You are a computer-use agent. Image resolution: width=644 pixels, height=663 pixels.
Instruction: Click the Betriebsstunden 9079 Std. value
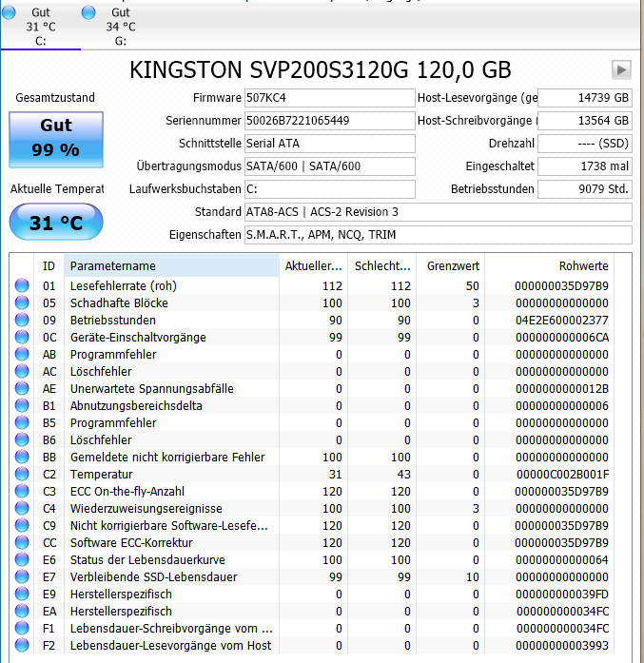click(x=585, y=189)
